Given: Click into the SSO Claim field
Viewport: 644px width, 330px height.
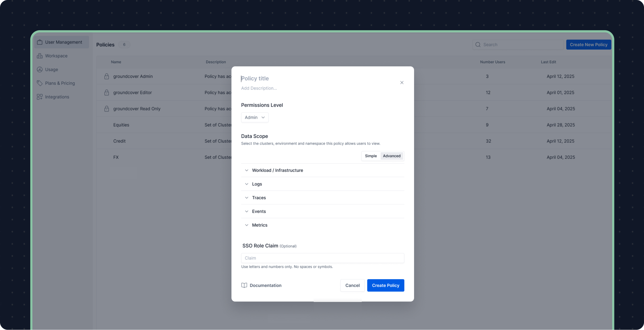Looking at the screenshot, I should point(322,258).
